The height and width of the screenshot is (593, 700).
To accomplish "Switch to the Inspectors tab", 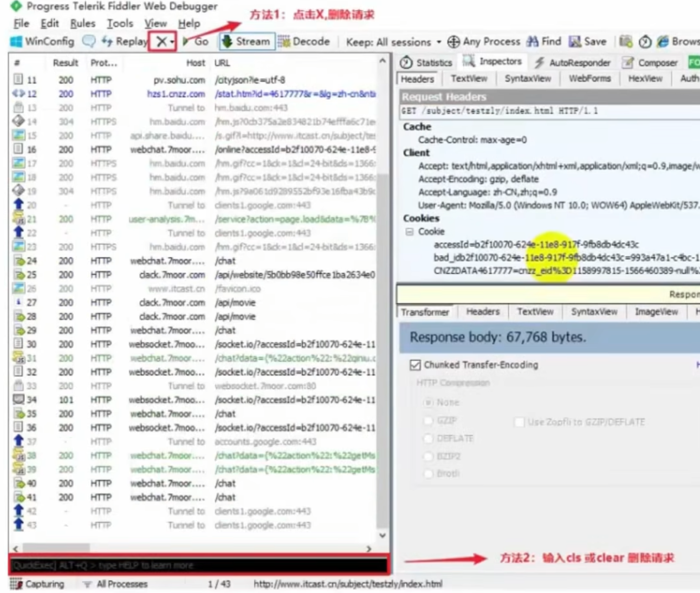I will 492,61.
